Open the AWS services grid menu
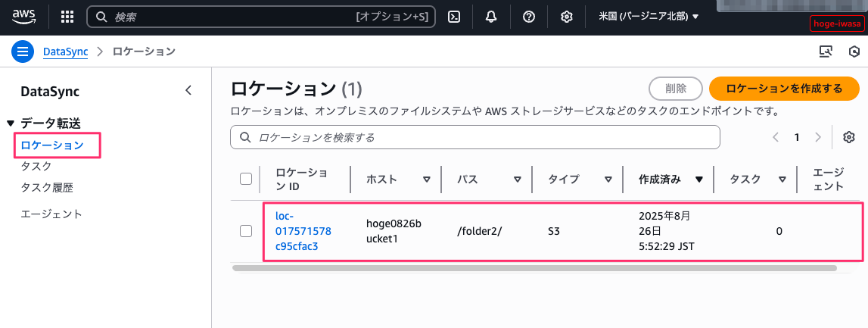Screen dimensions: 868x328 tap(67, 17)
